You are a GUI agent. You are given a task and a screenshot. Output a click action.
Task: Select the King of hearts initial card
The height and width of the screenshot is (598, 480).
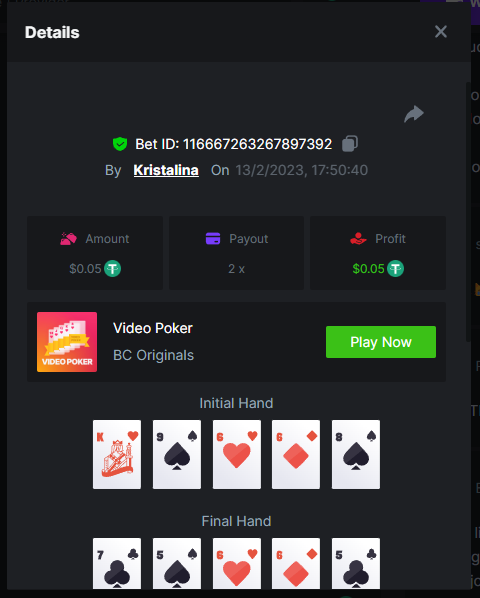pos(117,454)
